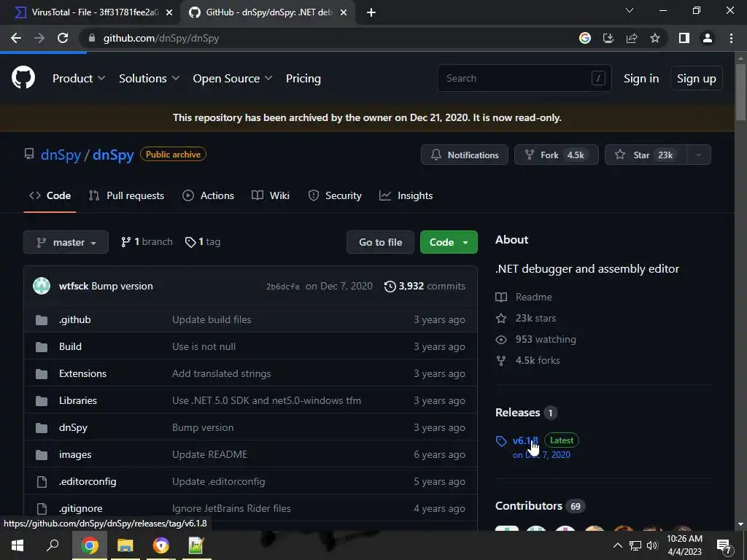This screenshot has height=560, width=747.
Task: Open the .editorconfig file
Action: [88, 481]
